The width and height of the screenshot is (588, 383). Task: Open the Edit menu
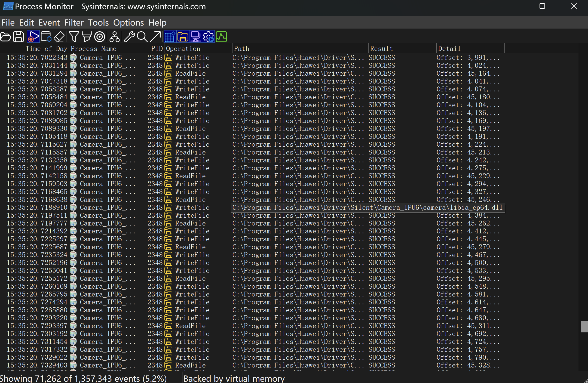(x=26, y=23)
